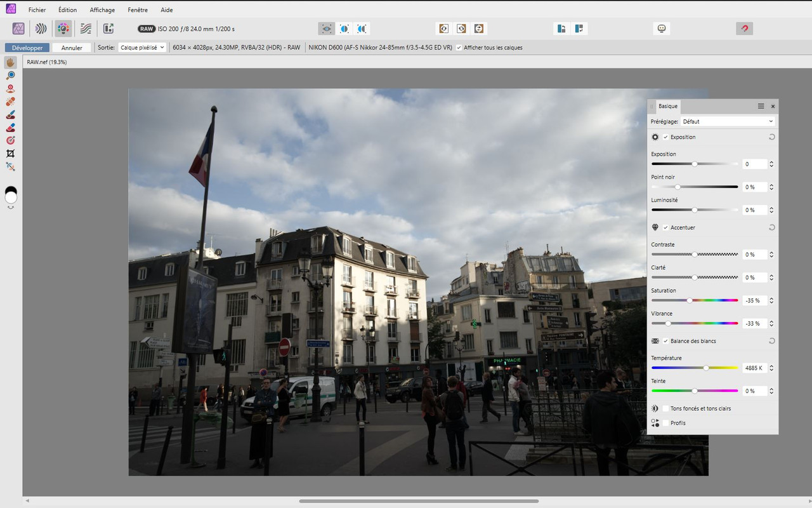Click the Vibrance slider handle
This screenshot has width=812, height=508.
click(x=668, y=323)
